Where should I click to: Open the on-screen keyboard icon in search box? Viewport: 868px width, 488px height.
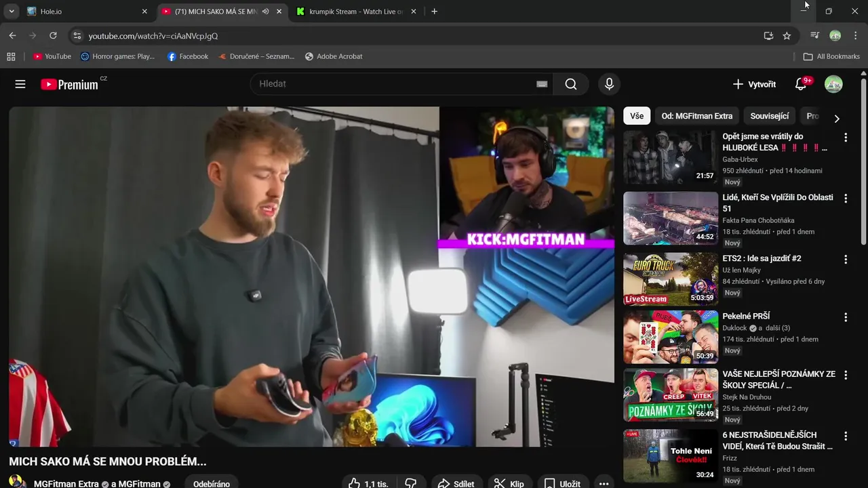542,84
